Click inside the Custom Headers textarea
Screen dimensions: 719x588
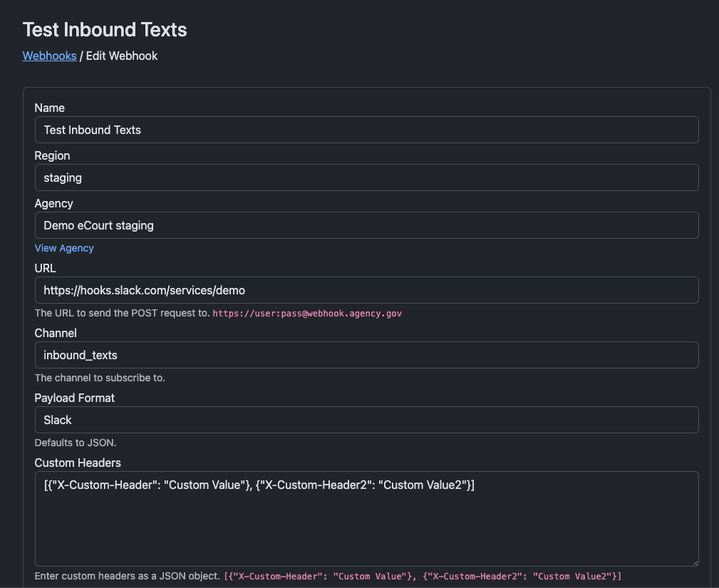coord(367,519)
